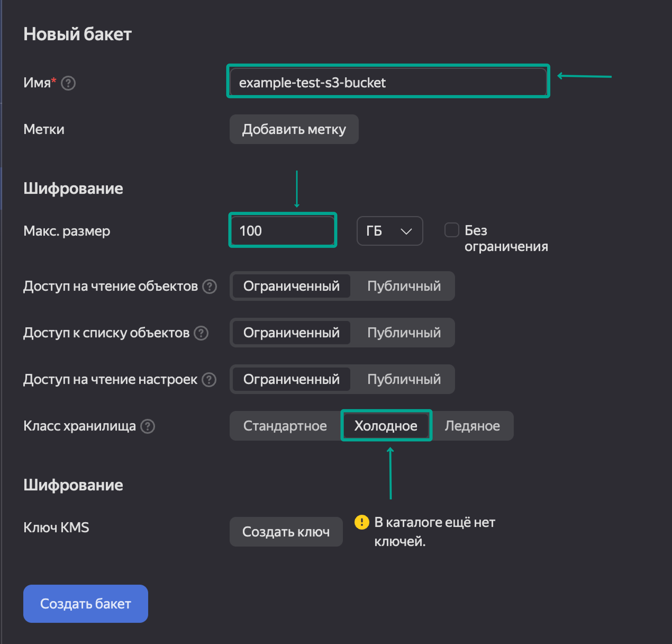Click the Добавить метку button

(294, 129)
